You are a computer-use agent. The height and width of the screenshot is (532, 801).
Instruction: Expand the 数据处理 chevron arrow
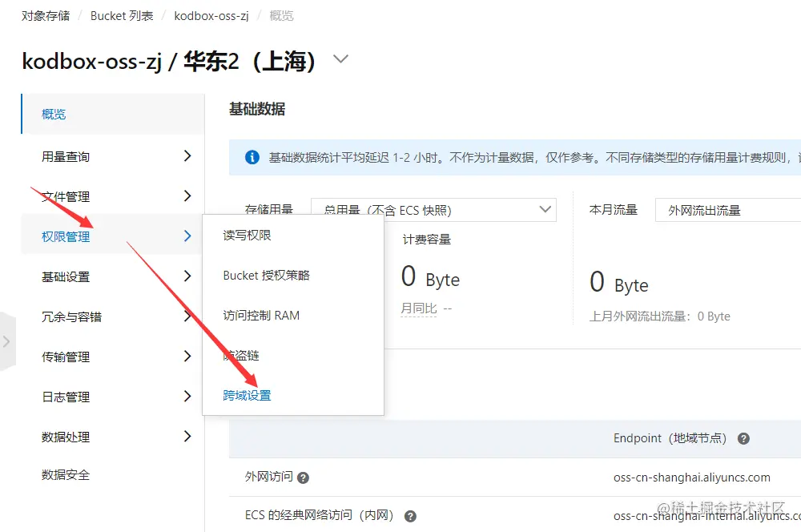[x=187, y=436]
